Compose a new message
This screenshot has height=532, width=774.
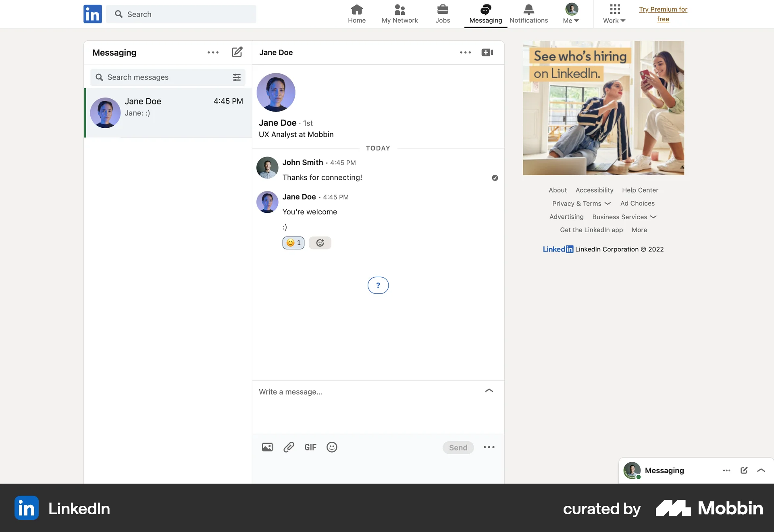click(237, 52)
